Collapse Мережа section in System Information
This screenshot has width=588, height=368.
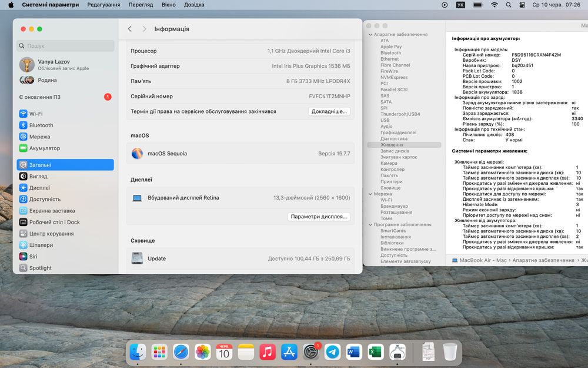pyautogui.click(x=370, y=194)
